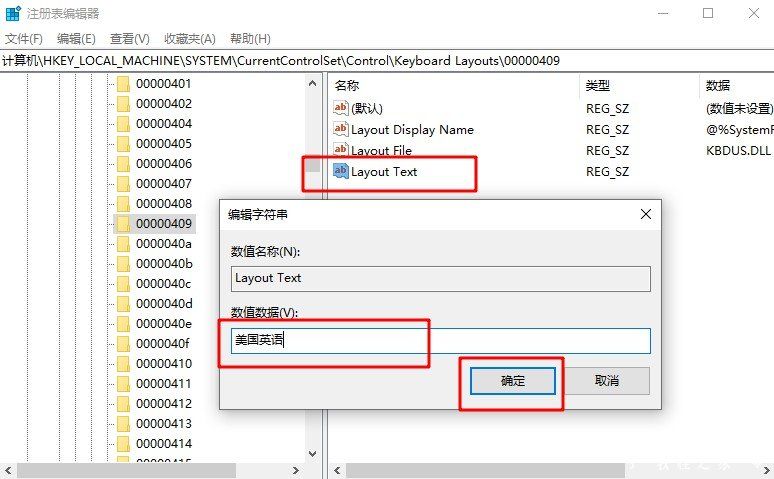Viewport: 774px width, 479px height.
Task: Click the KBDUS.DLL data cell
Action: [x=738, y=151]
